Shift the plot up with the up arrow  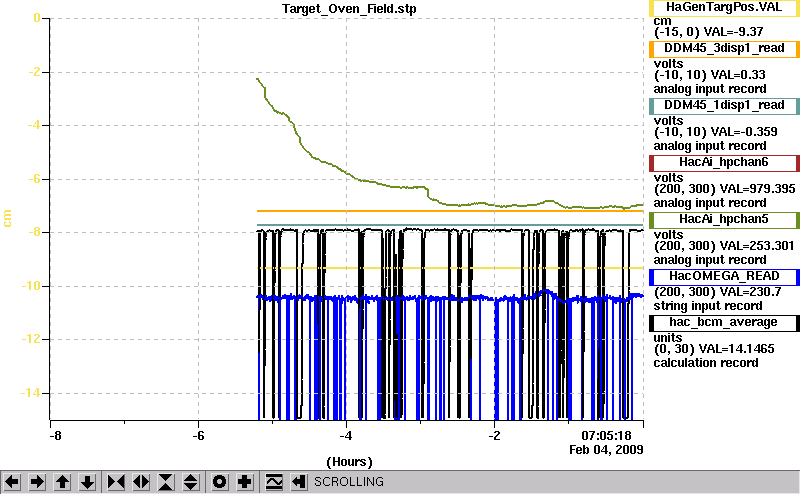(x=63, y=482)
